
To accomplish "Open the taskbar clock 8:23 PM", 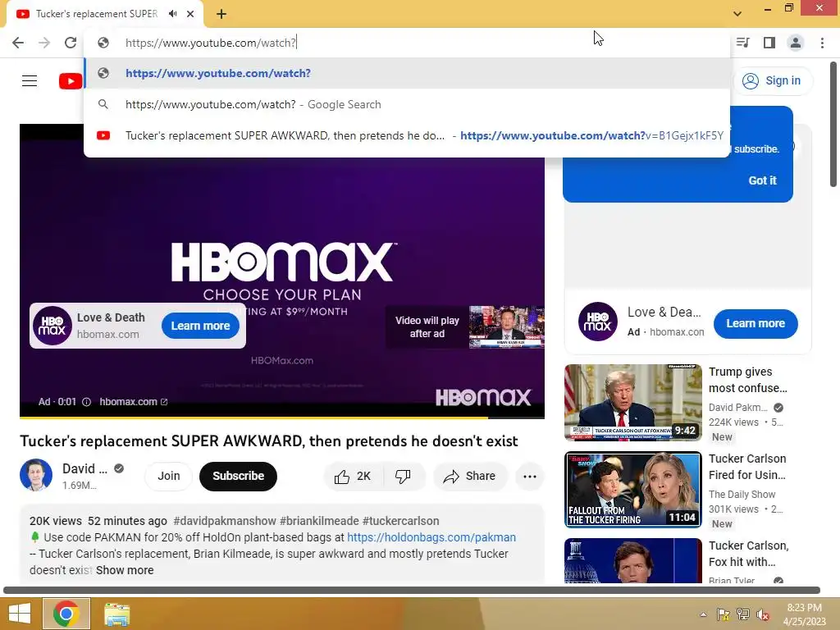I will pyautogui.click(x=804, y=614).
